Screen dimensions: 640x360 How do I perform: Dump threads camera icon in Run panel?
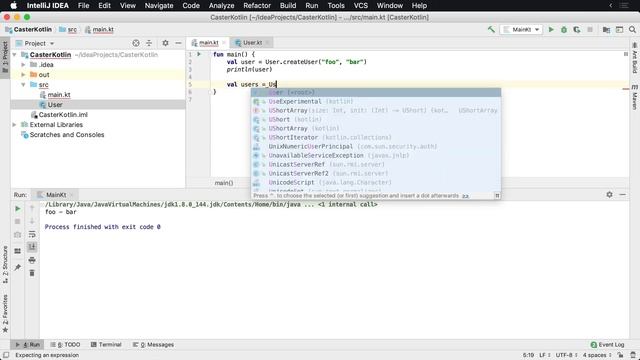pos(18,235)
